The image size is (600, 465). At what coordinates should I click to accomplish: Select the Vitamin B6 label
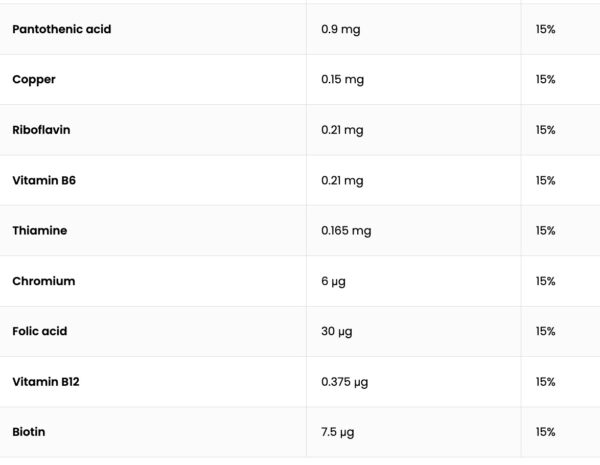pyautogui.click(x=44, y=180)
